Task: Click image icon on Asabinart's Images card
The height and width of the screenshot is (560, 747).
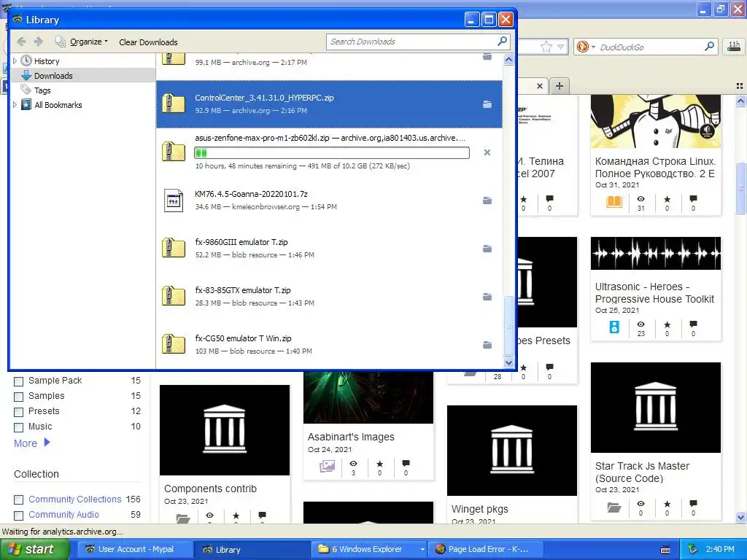Action: [327, 466]
